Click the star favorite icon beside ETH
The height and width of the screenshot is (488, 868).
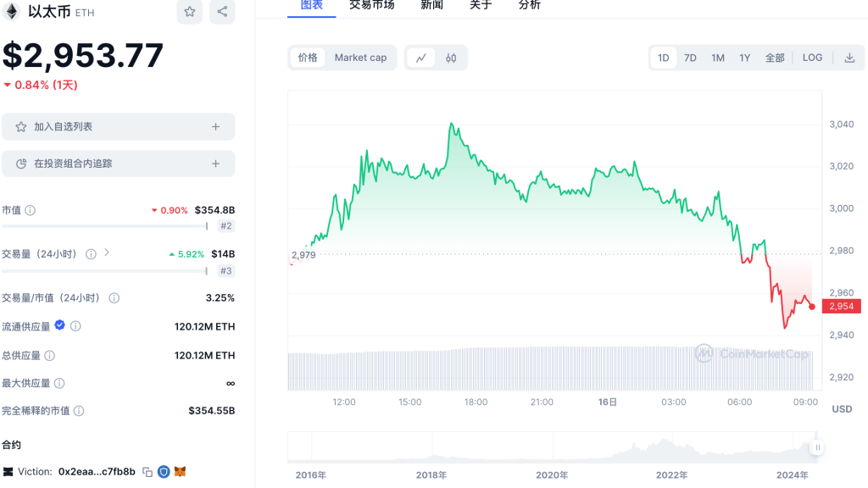coord(190,12)
